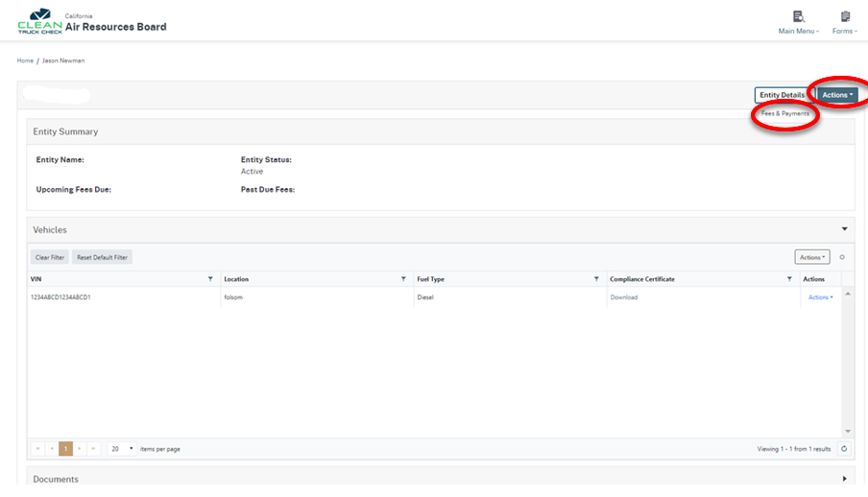Click the refresh icon beside results count
868x497 pixels.
click(x=844, y=449)
